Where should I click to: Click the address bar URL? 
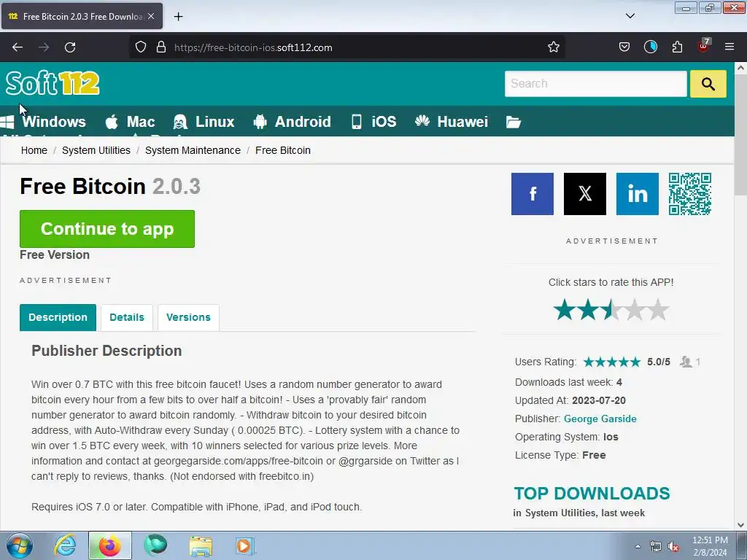(x=253, y=47)
